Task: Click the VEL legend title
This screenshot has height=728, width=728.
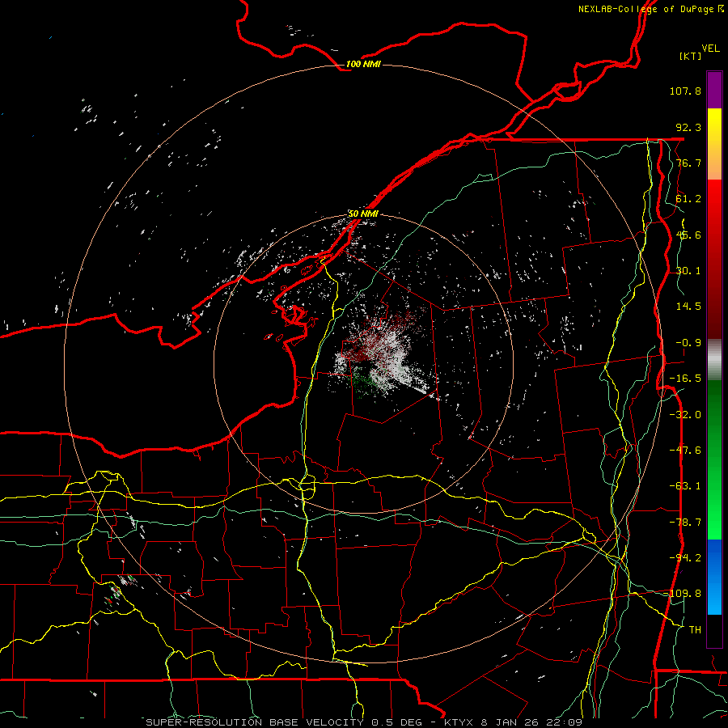Action: tap(710, 49)
